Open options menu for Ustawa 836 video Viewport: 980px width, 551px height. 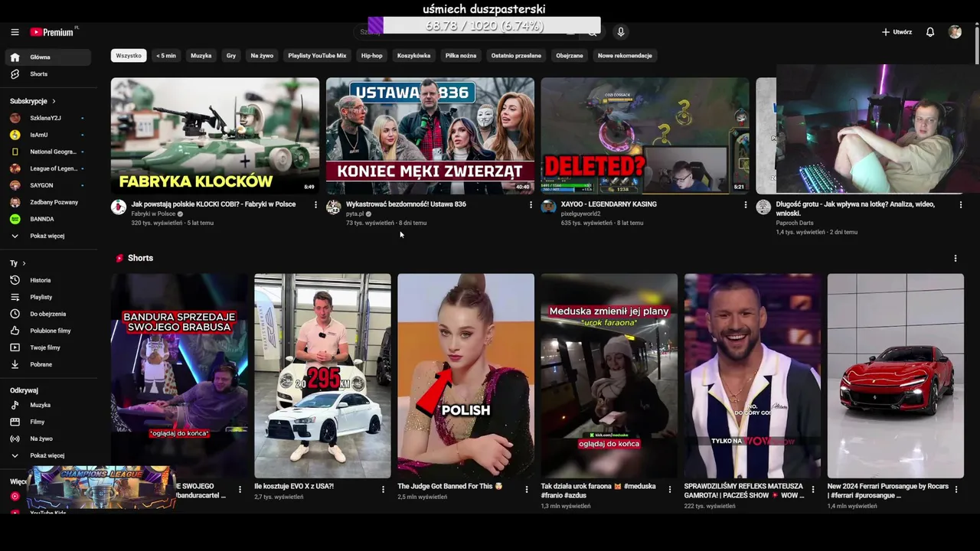pyautogui.click(x=531, y=204)
